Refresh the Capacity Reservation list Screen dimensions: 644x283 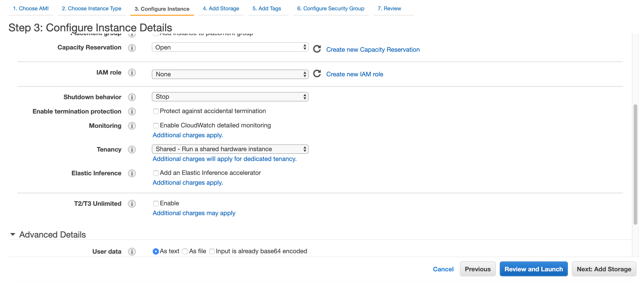317,49
